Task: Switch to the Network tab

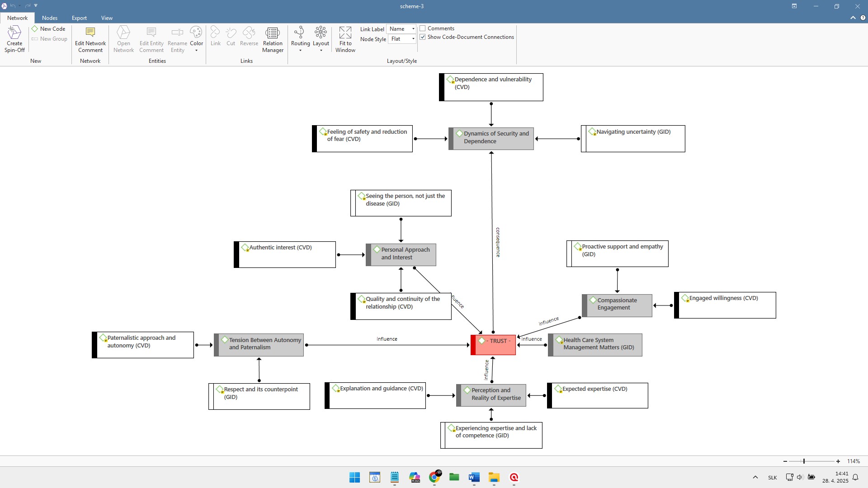Action: click(x=17, y=18)
